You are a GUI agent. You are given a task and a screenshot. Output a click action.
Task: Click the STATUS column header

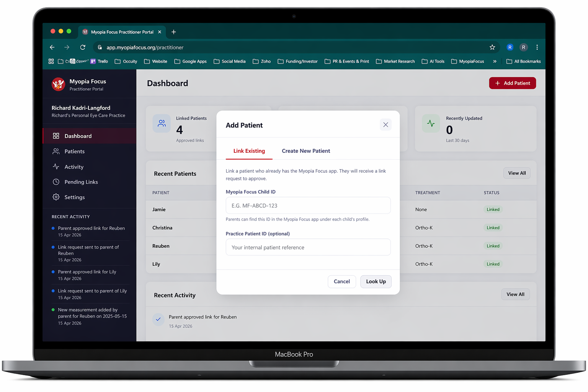tap(492, 193)
